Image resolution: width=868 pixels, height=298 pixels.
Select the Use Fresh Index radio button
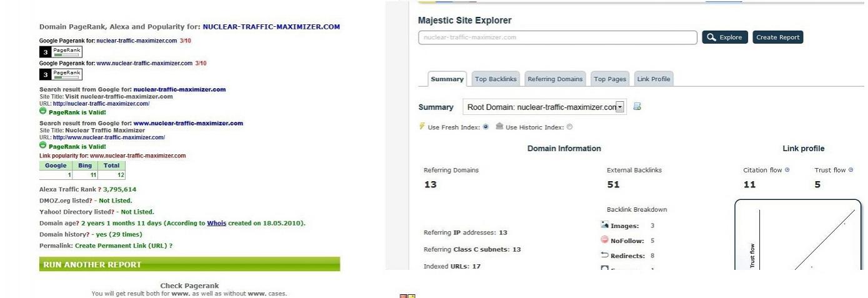point(486,127)
